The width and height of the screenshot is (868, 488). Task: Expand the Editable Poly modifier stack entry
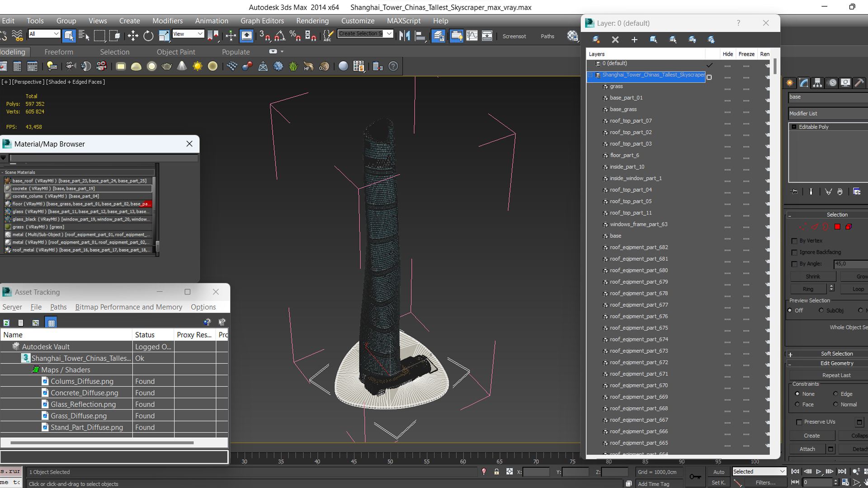[x=794, y=127]
